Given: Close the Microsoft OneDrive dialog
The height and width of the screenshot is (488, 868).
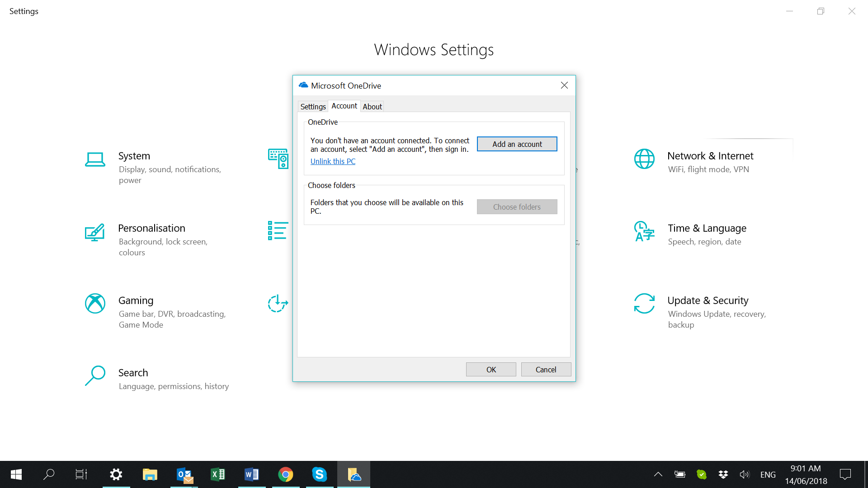Looking at the screenshot, I should pos(564,85).
